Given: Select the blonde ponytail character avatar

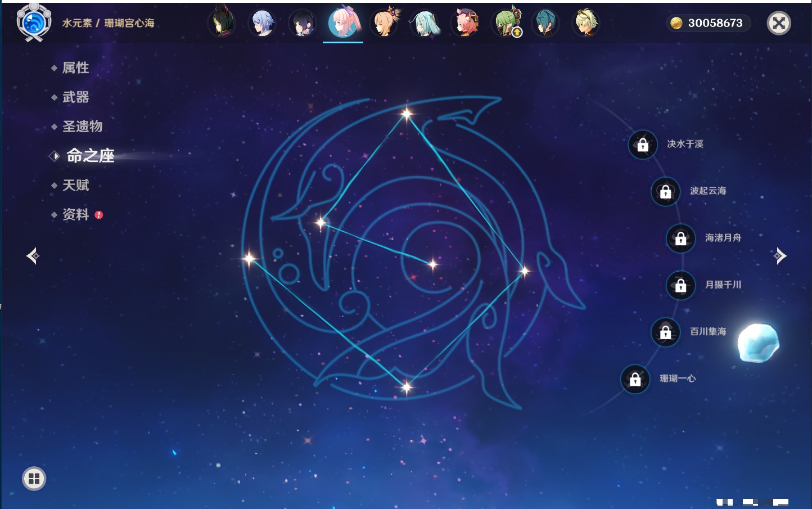Looking at the screenshot, I should (x=384, y=23).
